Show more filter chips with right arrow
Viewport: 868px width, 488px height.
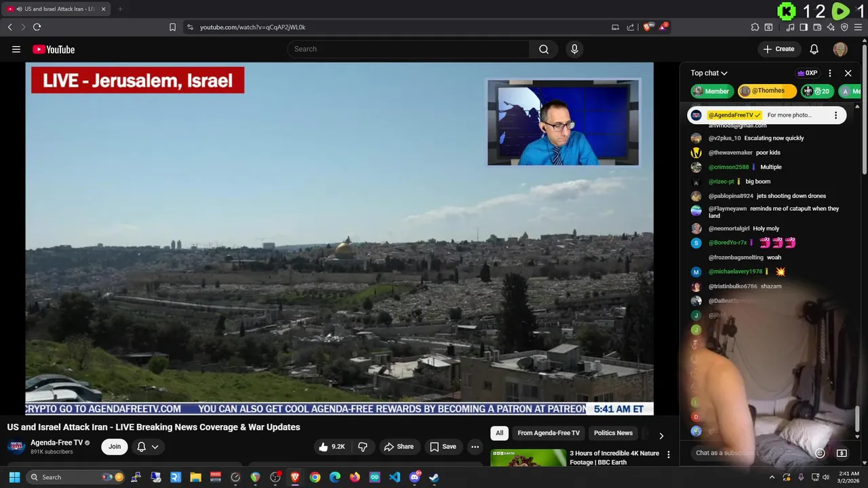click(x=661, y=436)
